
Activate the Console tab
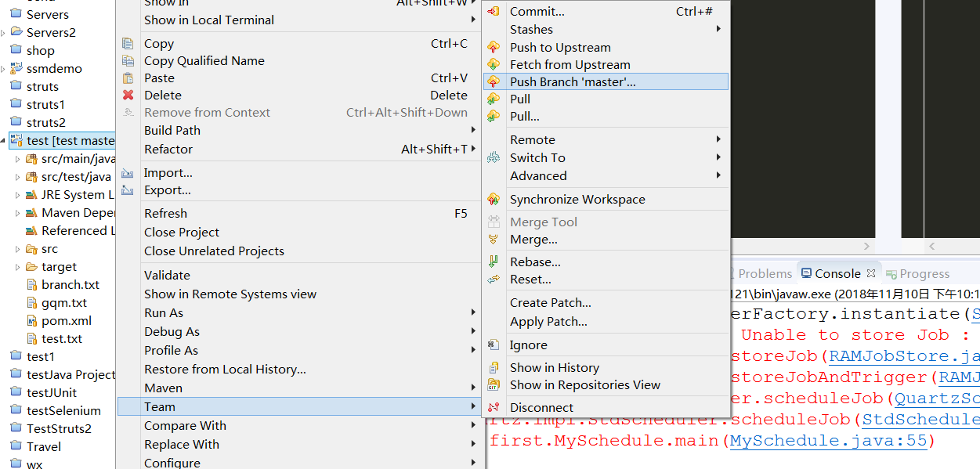click(837, 274)
